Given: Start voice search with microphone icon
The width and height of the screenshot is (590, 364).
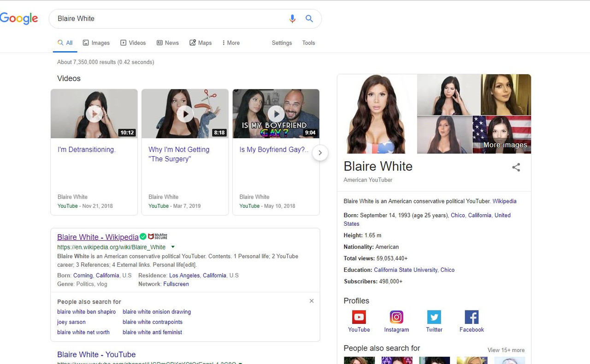Looking at the screenshot, I should tap(292, 19).
